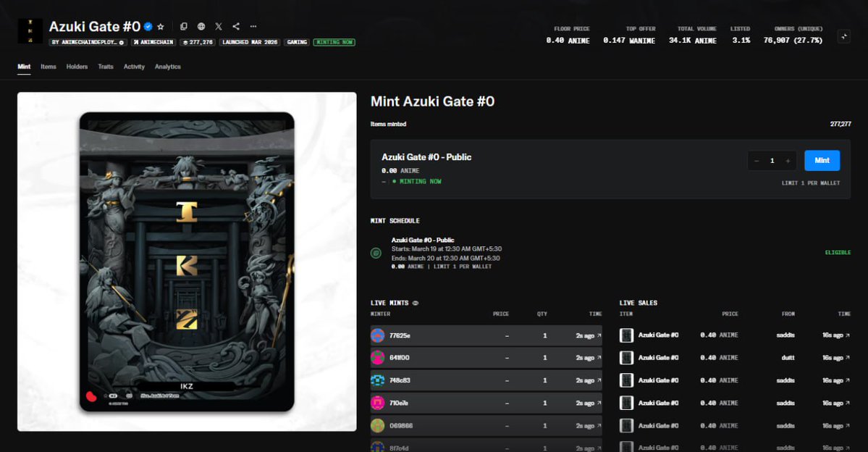Open the Analytics tab

coord(168,67)
